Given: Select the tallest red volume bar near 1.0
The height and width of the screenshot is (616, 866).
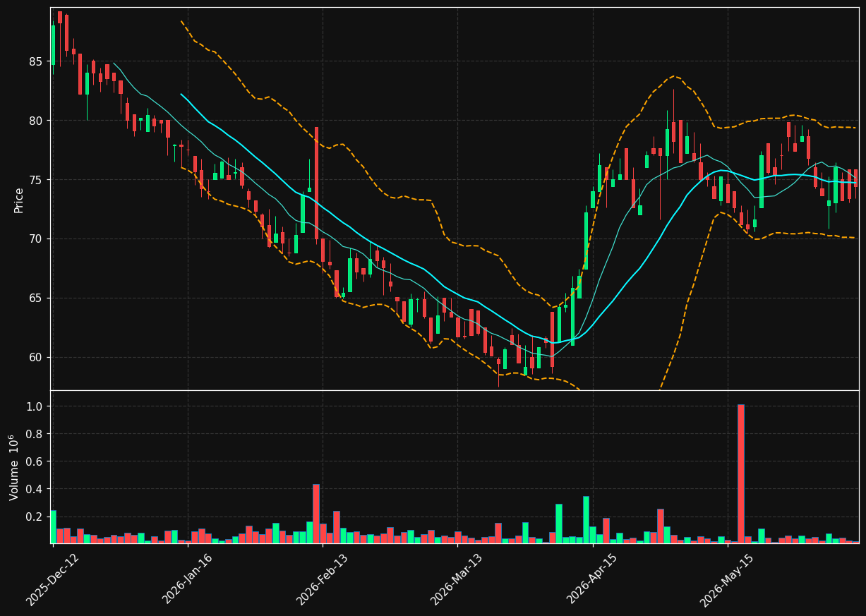Looking at the screenshot, I should 740,473.
